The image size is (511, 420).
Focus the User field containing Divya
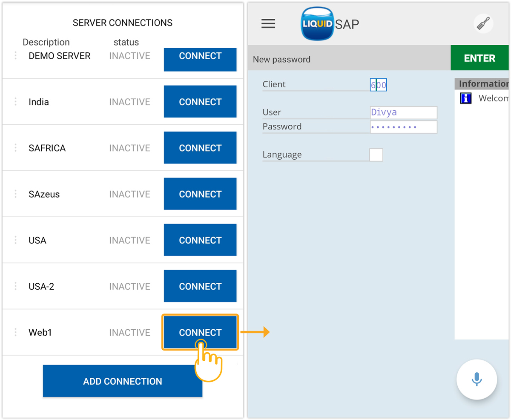coord(403,112)
